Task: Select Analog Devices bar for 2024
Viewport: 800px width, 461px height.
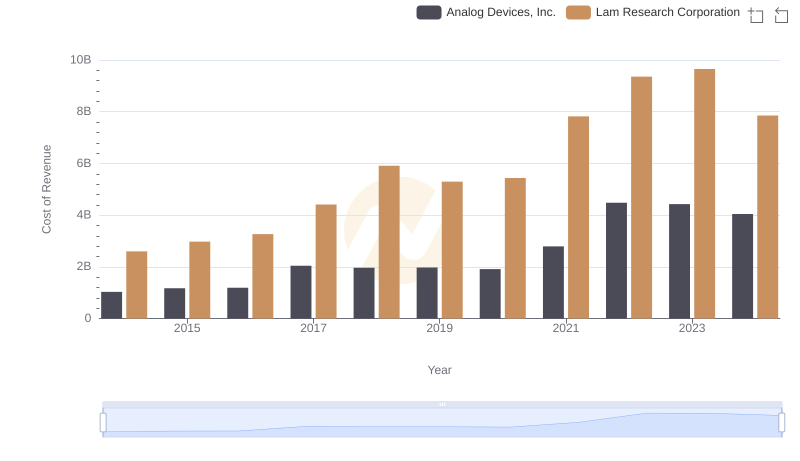Action: point(742,266)
